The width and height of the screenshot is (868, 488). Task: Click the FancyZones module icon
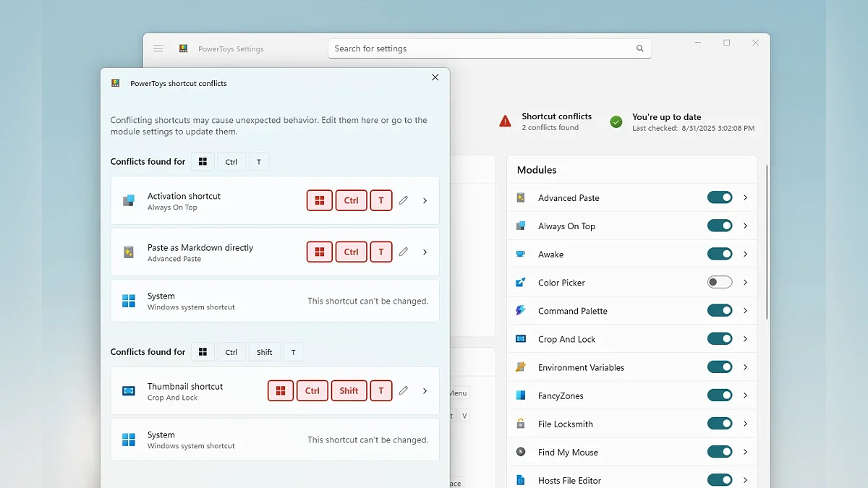pyautogui.click(x=521, y=395)
